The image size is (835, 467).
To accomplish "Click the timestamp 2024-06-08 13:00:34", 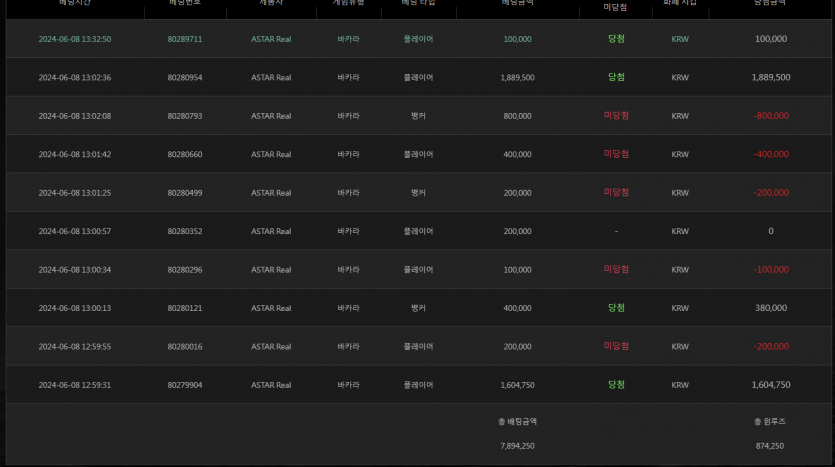I will [x=75, y=270].
